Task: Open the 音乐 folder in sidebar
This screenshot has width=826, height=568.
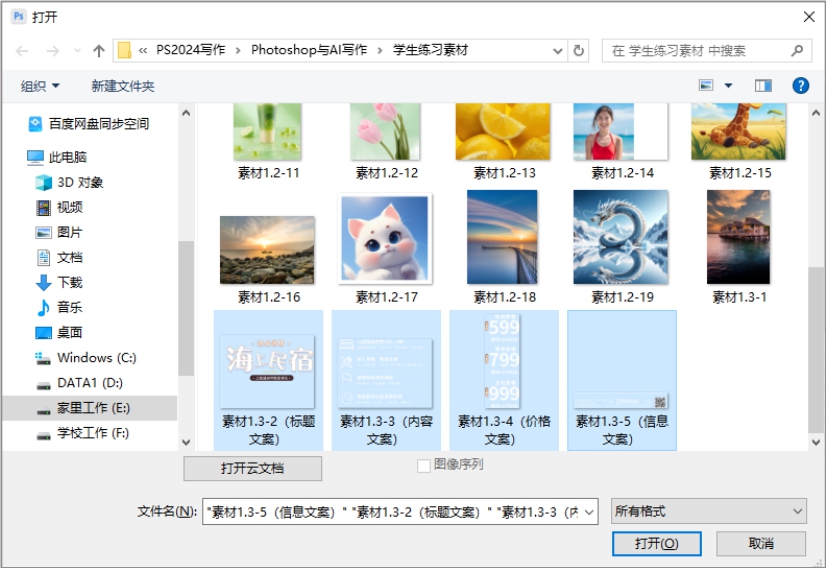Action: pyautogui.click(x=59, y=307)
